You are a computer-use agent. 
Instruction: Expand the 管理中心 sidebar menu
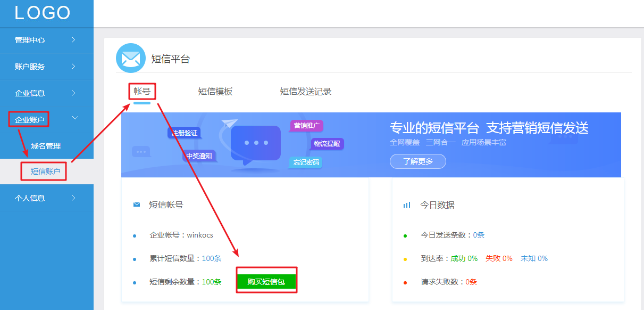(46, 40)
